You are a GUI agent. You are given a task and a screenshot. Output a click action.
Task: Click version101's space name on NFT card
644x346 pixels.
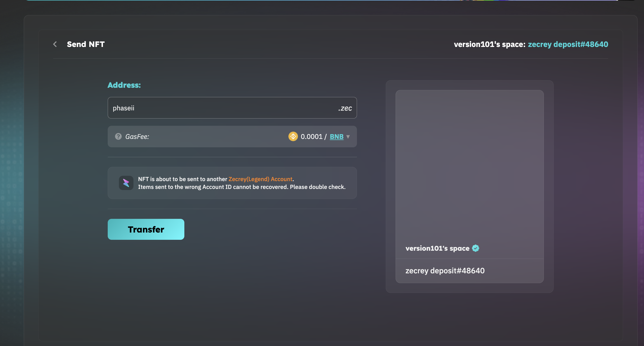coord(437,248)
